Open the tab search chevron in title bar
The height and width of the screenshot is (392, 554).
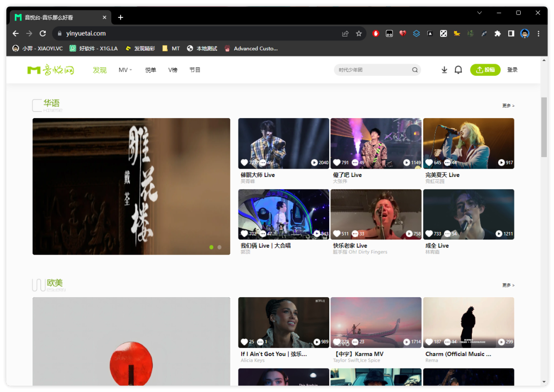479,13
